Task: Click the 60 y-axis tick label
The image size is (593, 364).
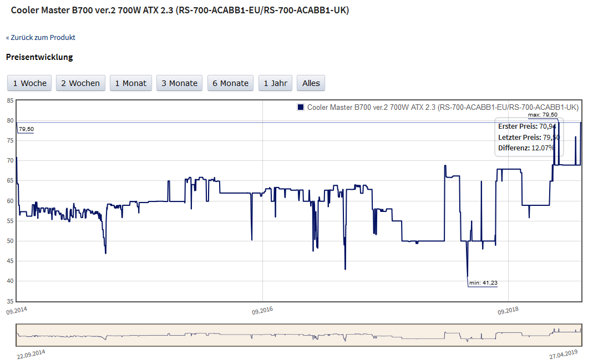Action: click(x=10, y=201)
